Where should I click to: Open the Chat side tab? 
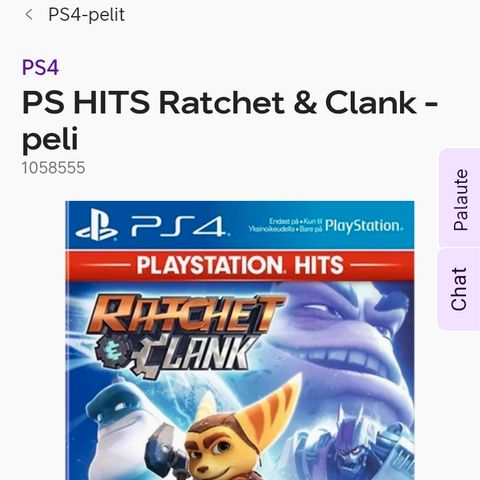pyautogui.click(x=459, y=289)
